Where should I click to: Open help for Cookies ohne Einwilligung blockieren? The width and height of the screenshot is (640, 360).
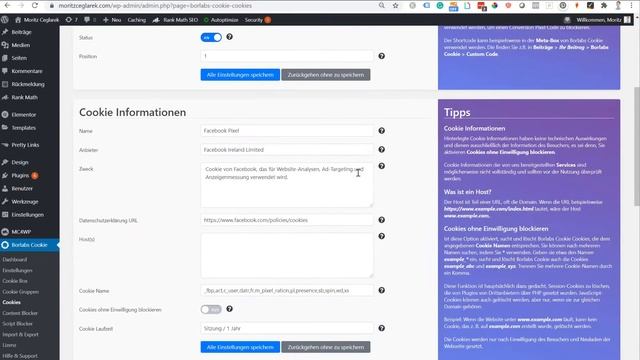point(229,309)
